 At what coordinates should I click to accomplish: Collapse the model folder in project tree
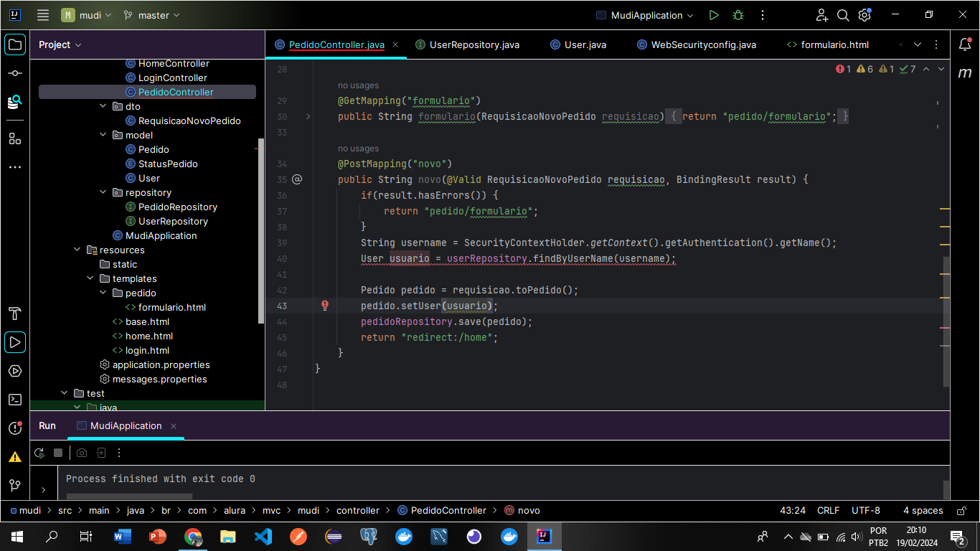(104, 135)
